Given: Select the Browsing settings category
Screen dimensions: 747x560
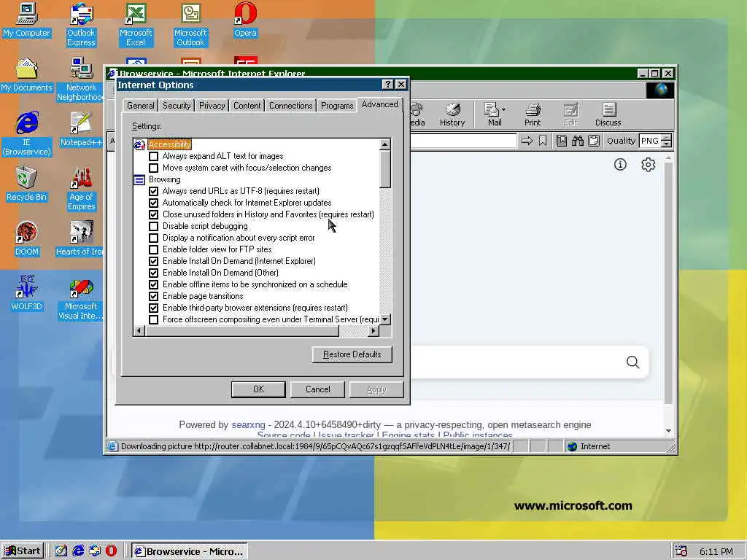Looking at the screenshot, I should pyautogui.click(x=164, y=179).
